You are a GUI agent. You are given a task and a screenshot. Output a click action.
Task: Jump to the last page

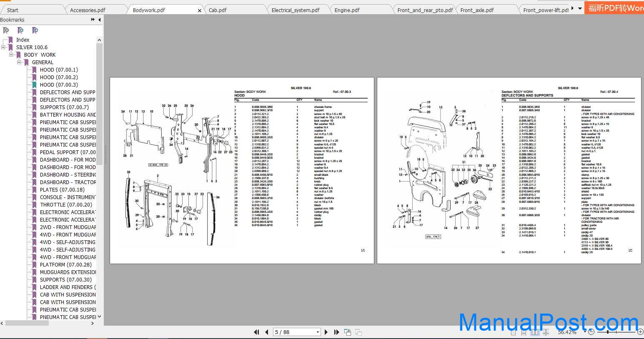pos(336,332)
